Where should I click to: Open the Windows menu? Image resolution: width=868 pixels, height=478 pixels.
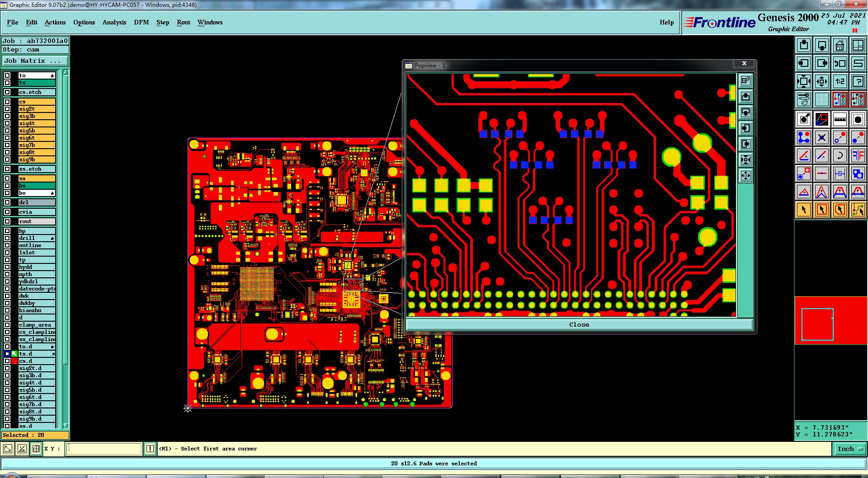tap(210, 22)
